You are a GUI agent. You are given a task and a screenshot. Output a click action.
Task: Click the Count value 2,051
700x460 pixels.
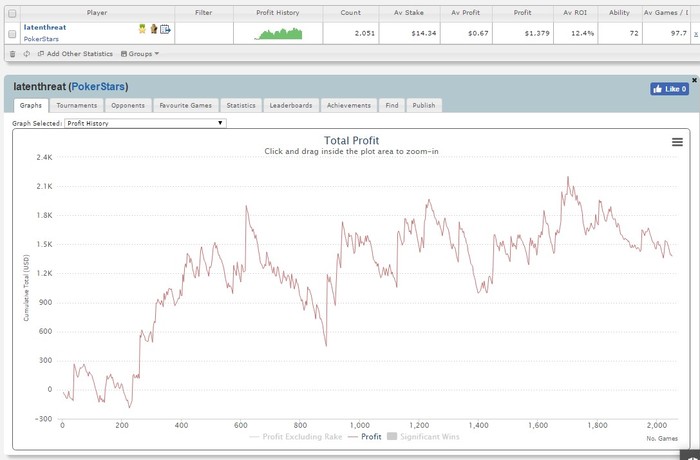coord(365,33)
